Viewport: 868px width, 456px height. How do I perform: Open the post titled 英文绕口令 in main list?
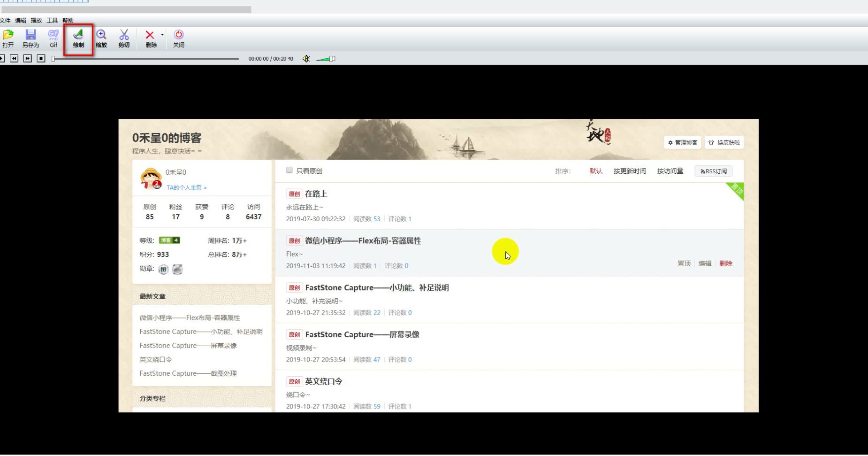pyautogui.click(x=323, y=381)
